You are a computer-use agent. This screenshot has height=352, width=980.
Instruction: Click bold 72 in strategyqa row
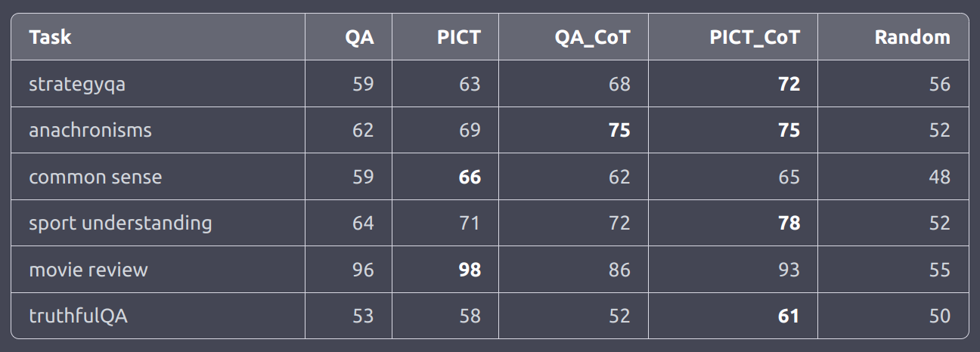tap(789, 84)
